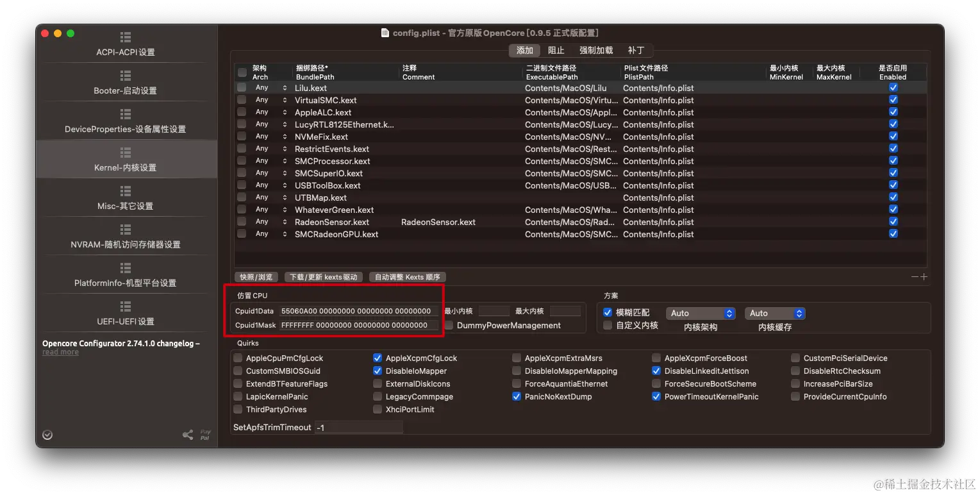The image size is (980, 495).
Task: Click the BundlePath column header
Action: [346, 72]
